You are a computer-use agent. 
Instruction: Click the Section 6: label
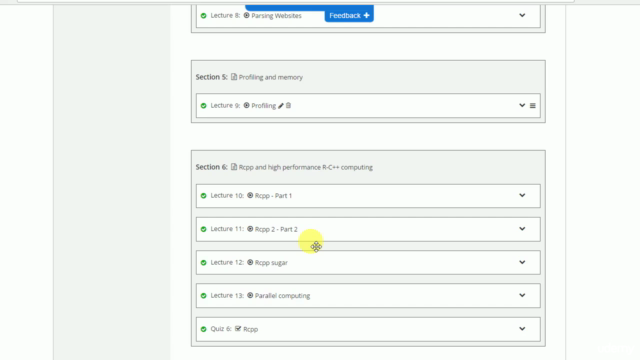coord(211,167)
